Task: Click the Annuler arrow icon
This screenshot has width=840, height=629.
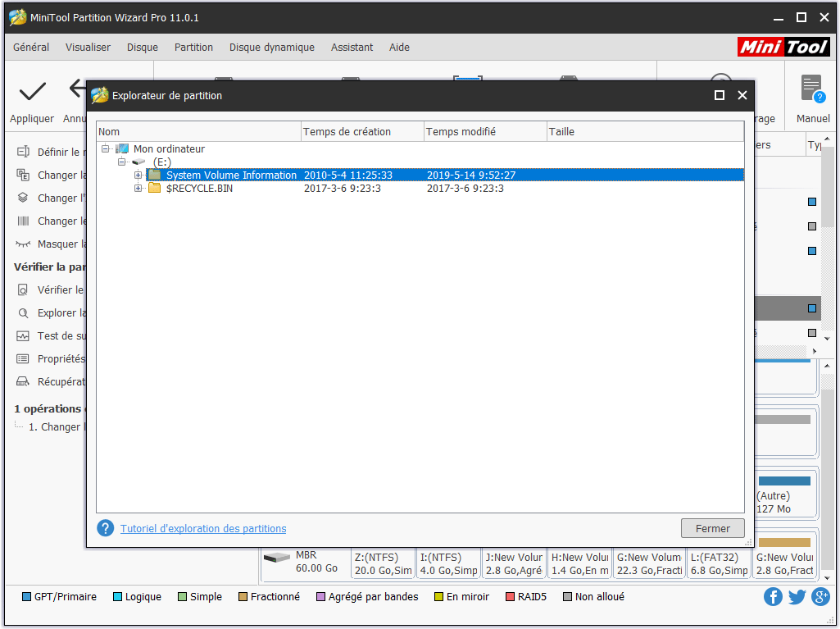Action: [x=76, y=88]
